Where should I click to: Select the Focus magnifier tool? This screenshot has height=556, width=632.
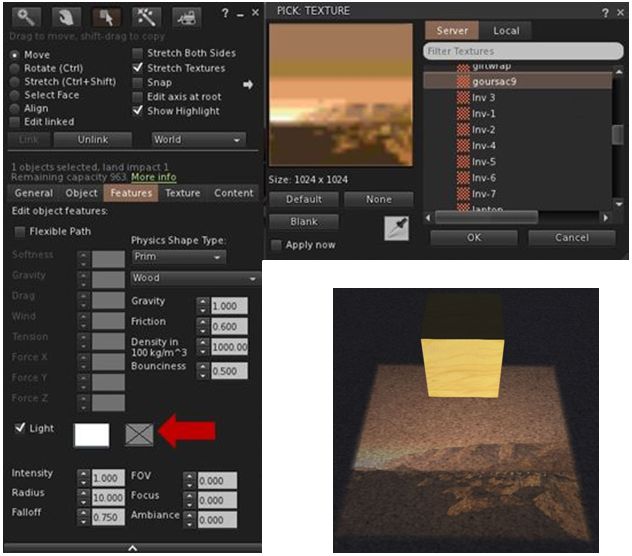click(x=25, y=15)
